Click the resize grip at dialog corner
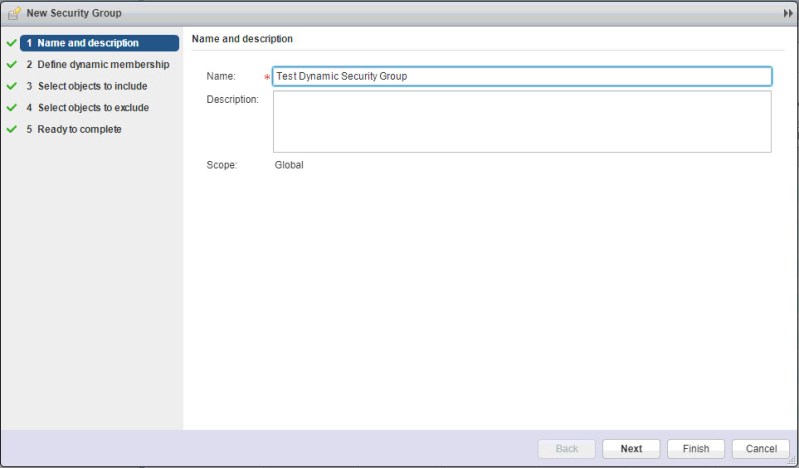Screen dimensions: 799x468 pos(792,461)
